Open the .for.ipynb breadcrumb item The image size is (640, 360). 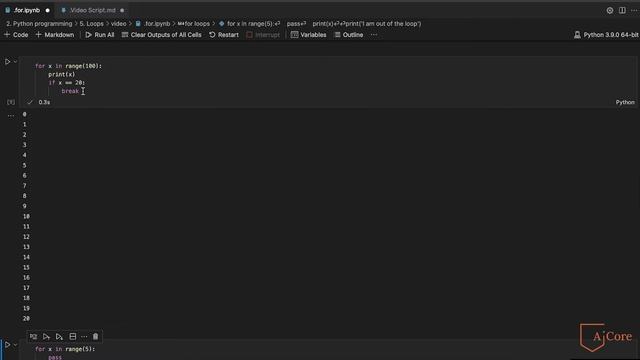[153, 24]
